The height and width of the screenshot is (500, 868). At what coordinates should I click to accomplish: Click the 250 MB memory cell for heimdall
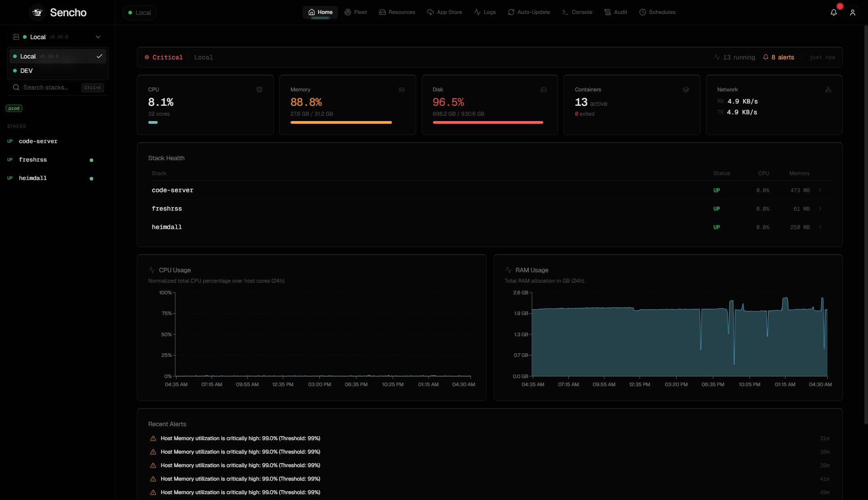800,227
